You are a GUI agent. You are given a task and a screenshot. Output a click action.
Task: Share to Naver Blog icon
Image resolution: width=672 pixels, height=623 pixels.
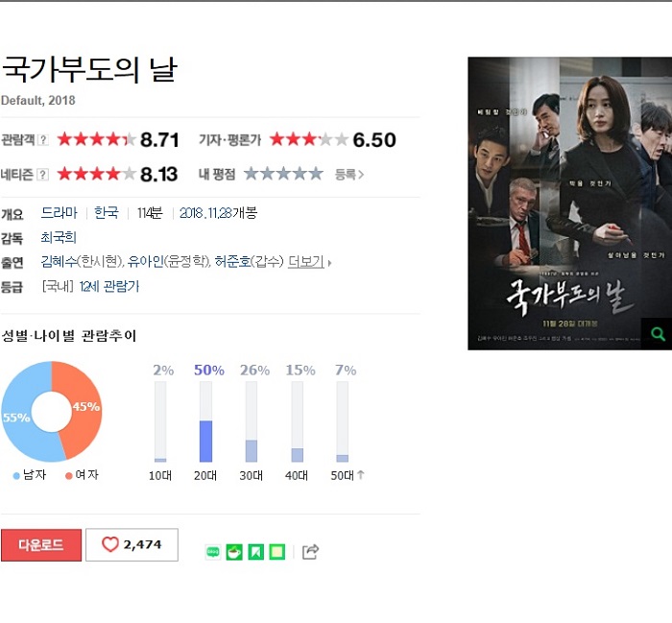pyautogui.click(x=213, y=552)
